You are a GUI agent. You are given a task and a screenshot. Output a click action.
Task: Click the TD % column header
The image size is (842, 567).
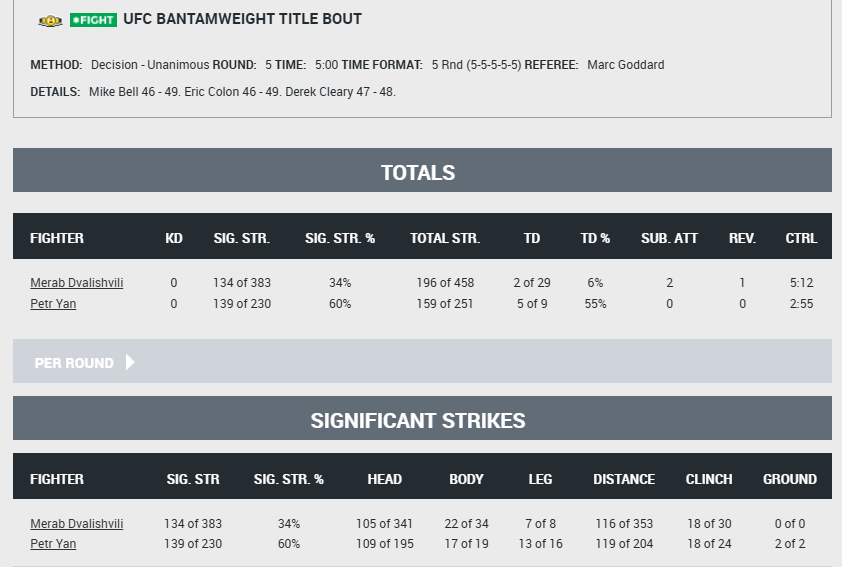(x=595, y=238)
